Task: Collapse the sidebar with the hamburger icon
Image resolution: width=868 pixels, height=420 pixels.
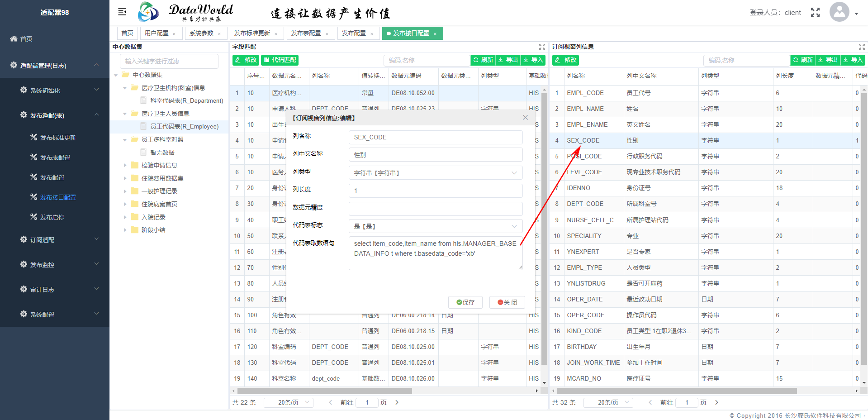Action: (122, 12)
